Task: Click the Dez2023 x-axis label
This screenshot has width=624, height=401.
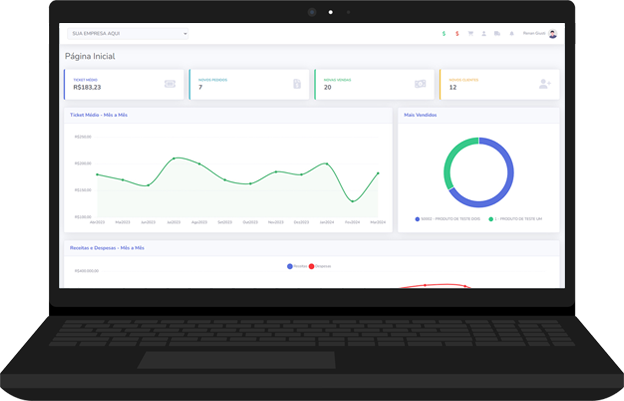Action: (x=301, y=222)
